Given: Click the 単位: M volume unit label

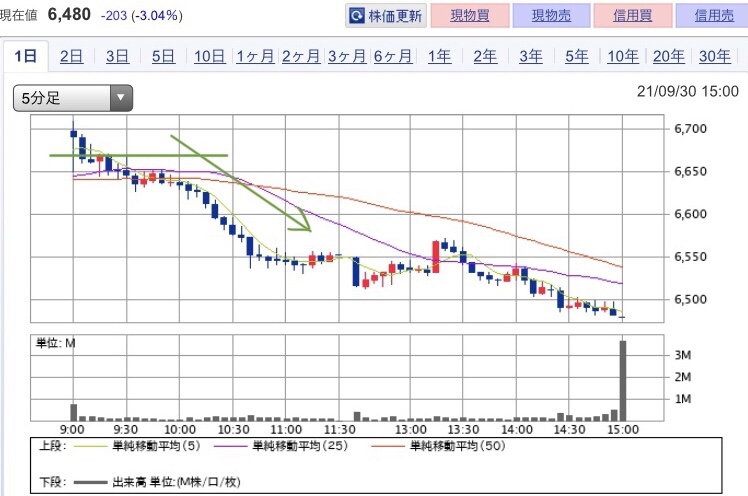Looking at the screenshot, I should (56, 343).
